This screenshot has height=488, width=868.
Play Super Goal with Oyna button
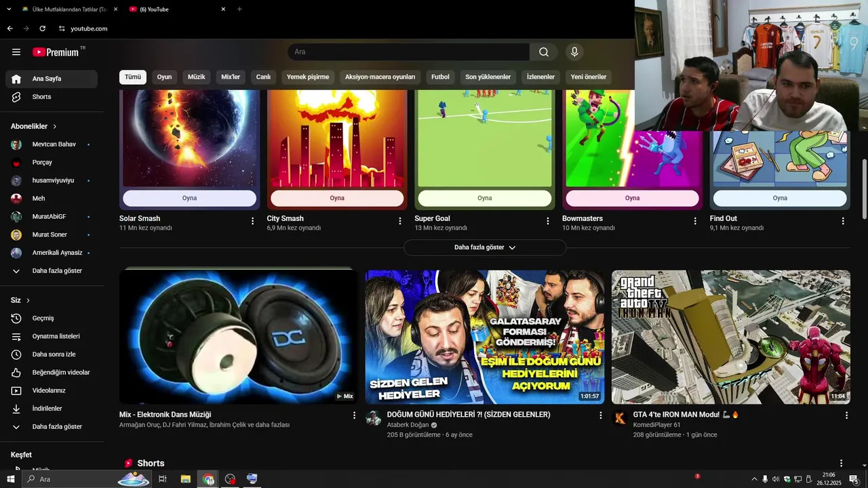tap(484, 198)
